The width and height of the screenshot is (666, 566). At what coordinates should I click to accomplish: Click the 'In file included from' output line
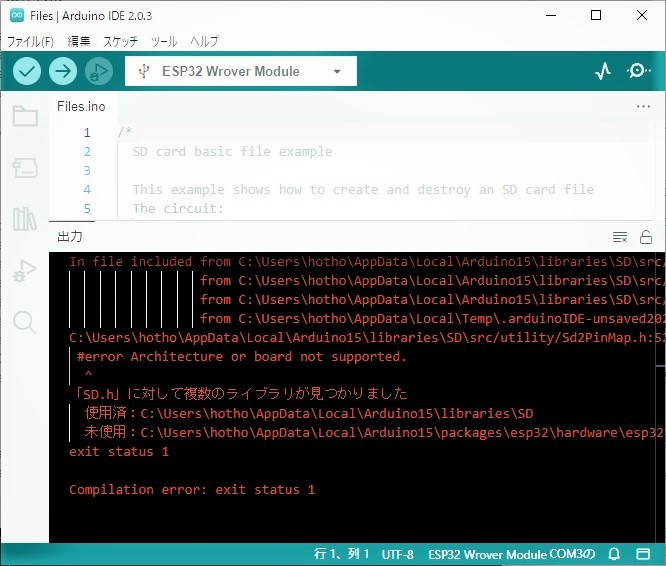click(x=366, y=262)
